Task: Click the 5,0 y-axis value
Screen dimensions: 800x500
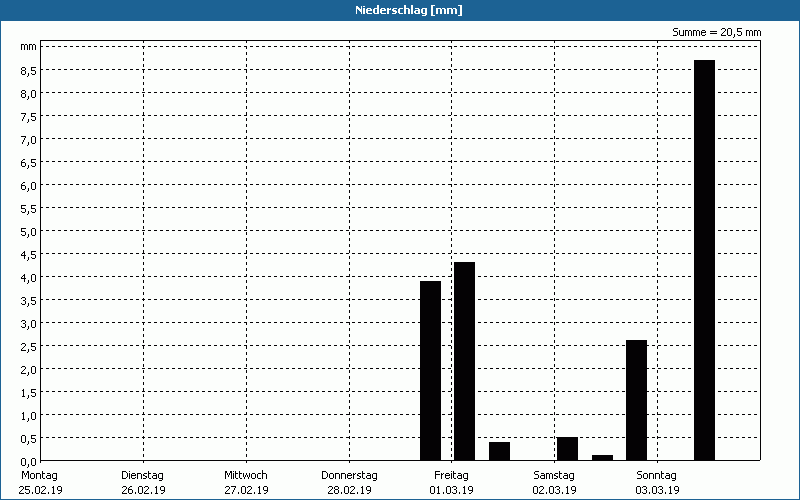Action: point(29,232)
